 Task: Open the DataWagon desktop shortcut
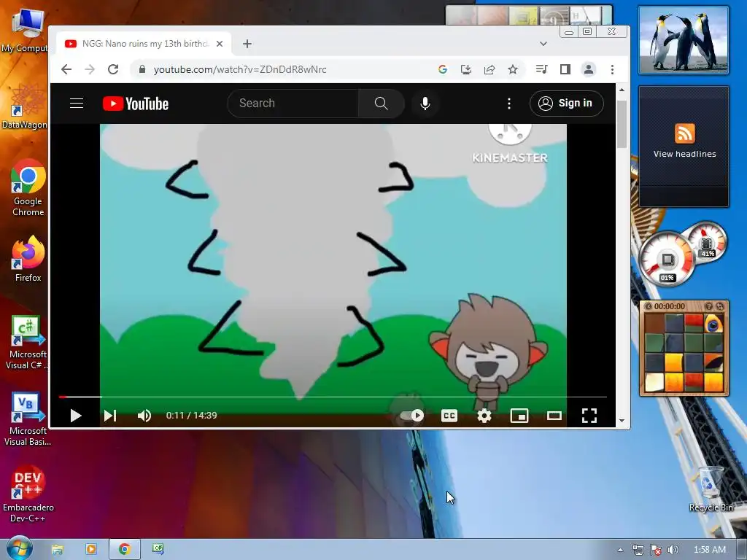(25, 106)
